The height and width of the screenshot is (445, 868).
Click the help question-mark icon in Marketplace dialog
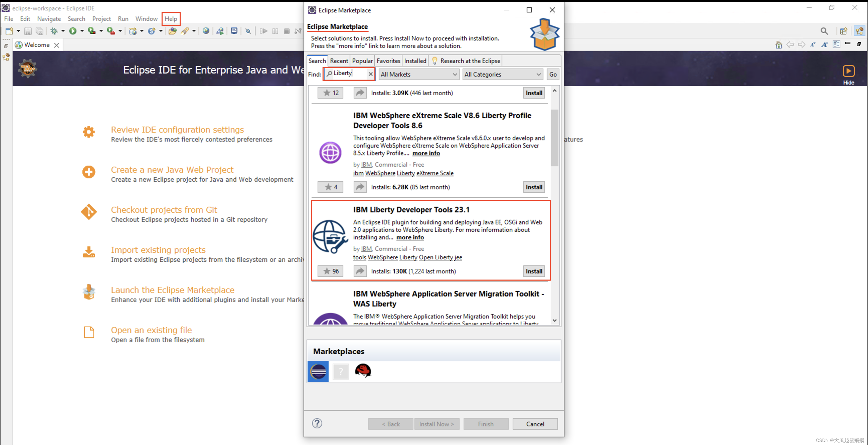[x=317, y=423]
